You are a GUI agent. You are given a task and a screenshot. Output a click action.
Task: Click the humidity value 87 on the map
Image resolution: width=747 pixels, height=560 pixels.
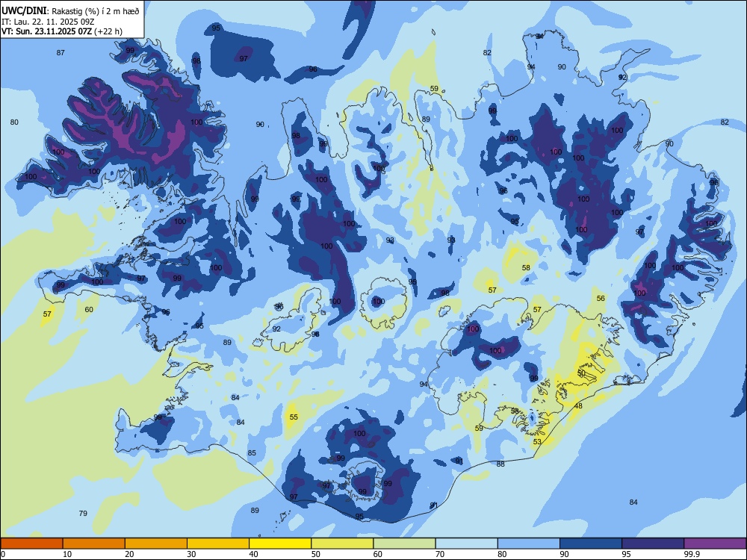point(61,53)
